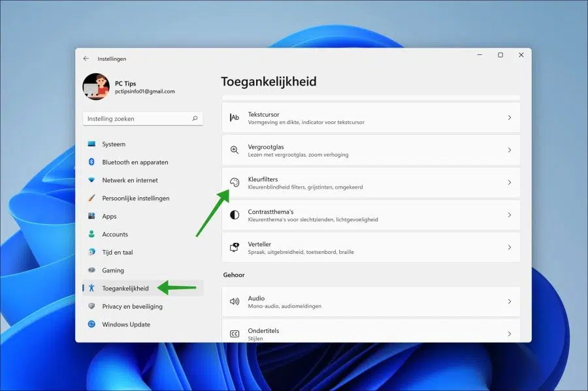Click the Privacy en beveiliging shield icon
The image size is (588, 391).
[x=91, y=306]
